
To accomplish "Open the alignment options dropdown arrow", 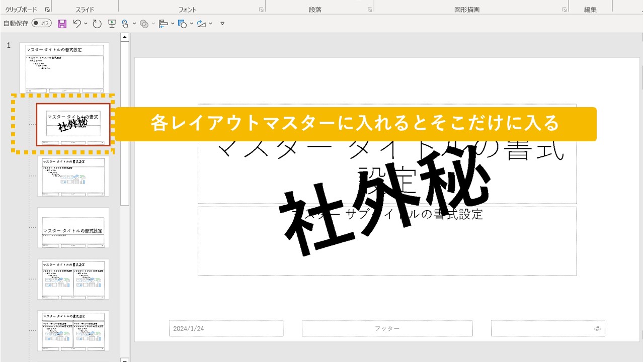I will [x=172, y=23].
